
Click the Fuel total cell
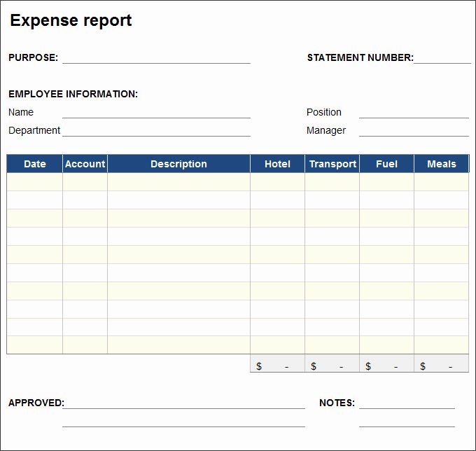(x=386, y=363)
